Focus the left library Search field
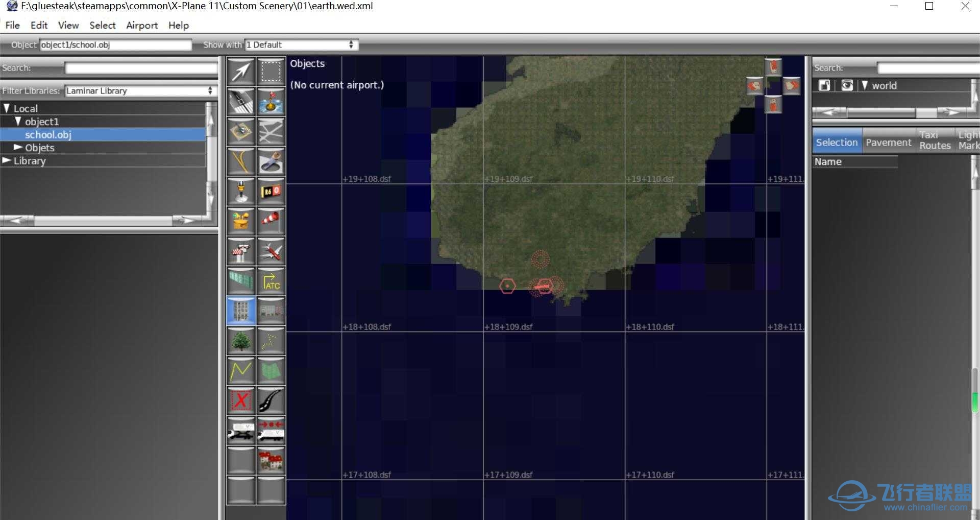Viewport: 980px width, 520px height. 141,68
